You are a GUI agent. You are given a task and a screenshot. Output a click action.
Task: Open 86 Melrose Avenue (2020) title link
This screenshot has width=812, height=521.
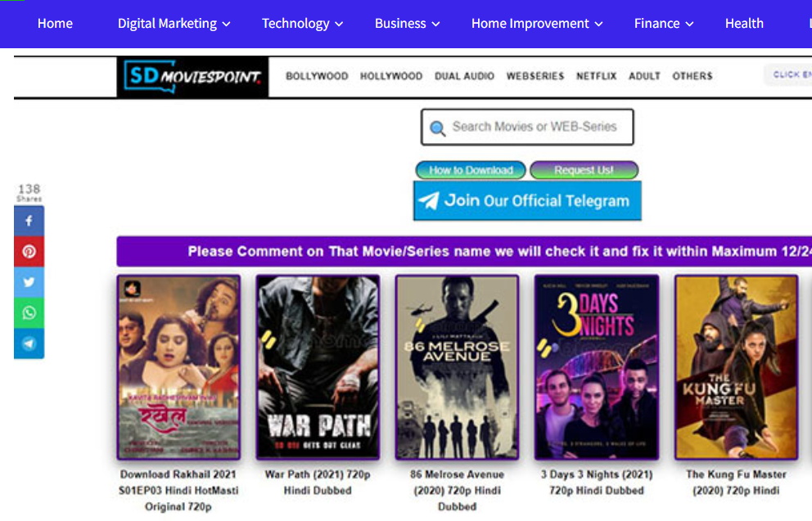tap(457, 491)
